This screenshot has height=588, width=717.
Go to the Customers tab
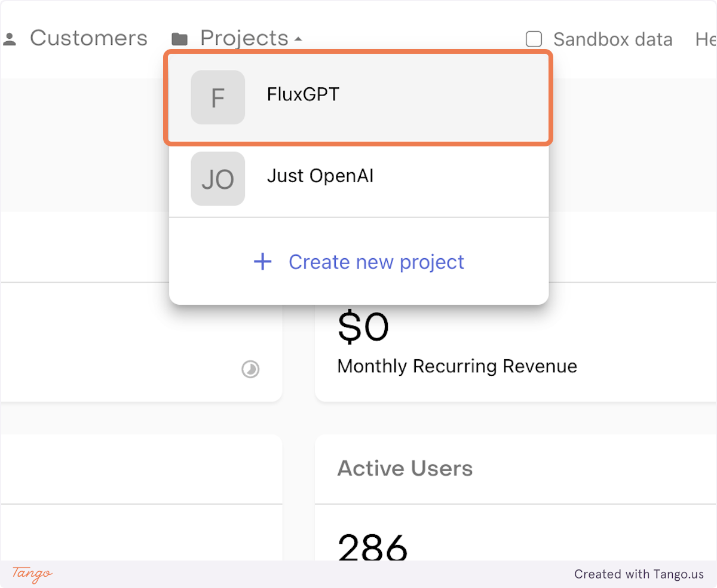pos(88,38)
